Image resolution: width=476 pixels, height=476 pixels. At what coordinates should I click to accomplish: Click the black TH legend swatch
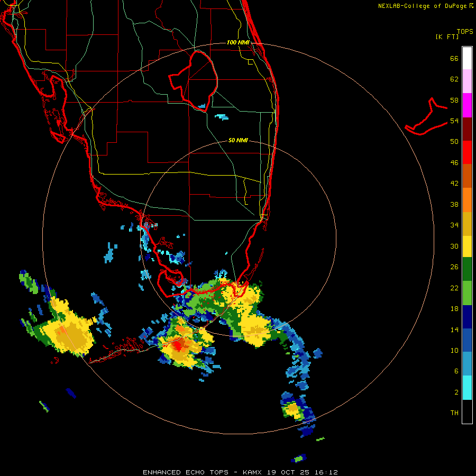467,411
